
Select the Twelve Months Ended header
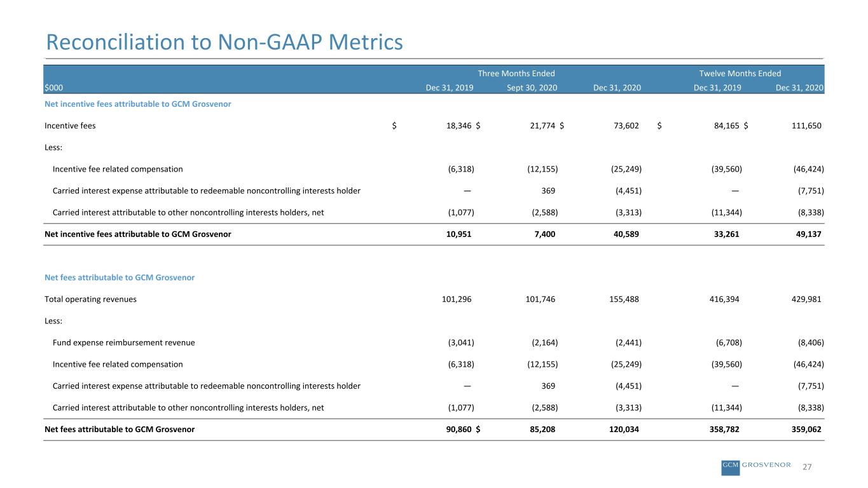tap(740, 73)
